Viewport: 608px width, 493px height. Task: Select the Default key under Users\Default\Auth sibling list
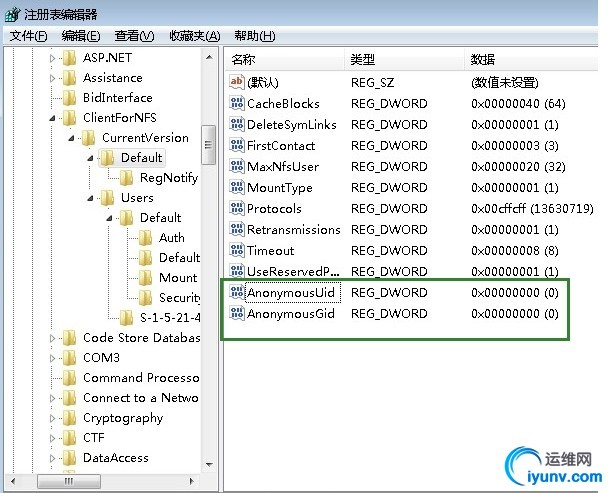(180, 258)
